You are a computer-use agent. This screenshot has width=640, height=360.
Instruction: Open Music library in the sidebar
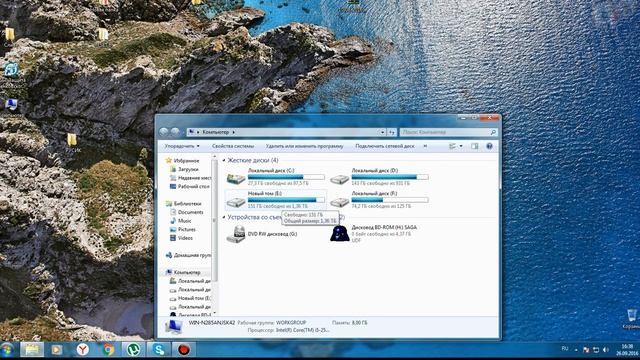point(184,221)
